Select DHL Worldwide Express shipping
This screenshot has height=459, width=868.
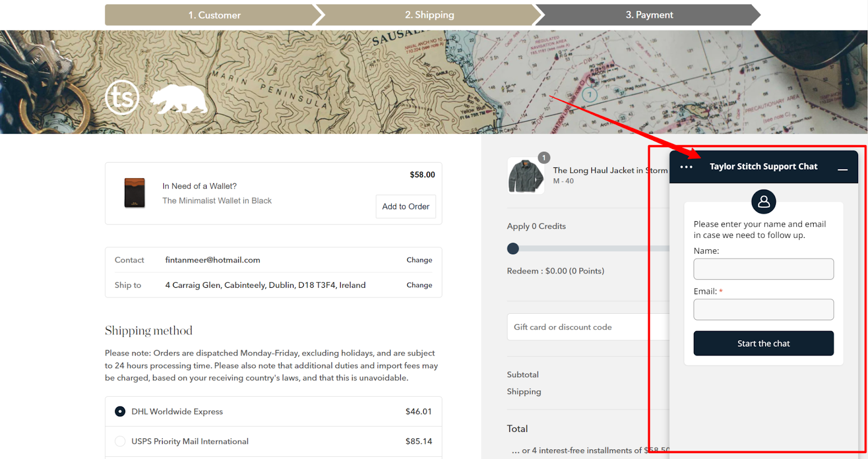pos(120,411)
